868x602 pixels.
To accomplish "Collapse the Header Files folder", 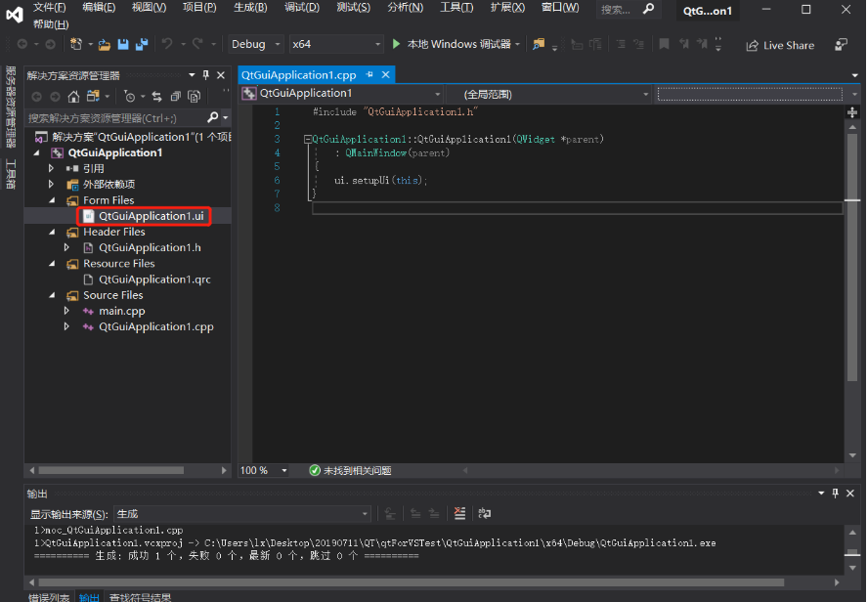I will (52, 232).
